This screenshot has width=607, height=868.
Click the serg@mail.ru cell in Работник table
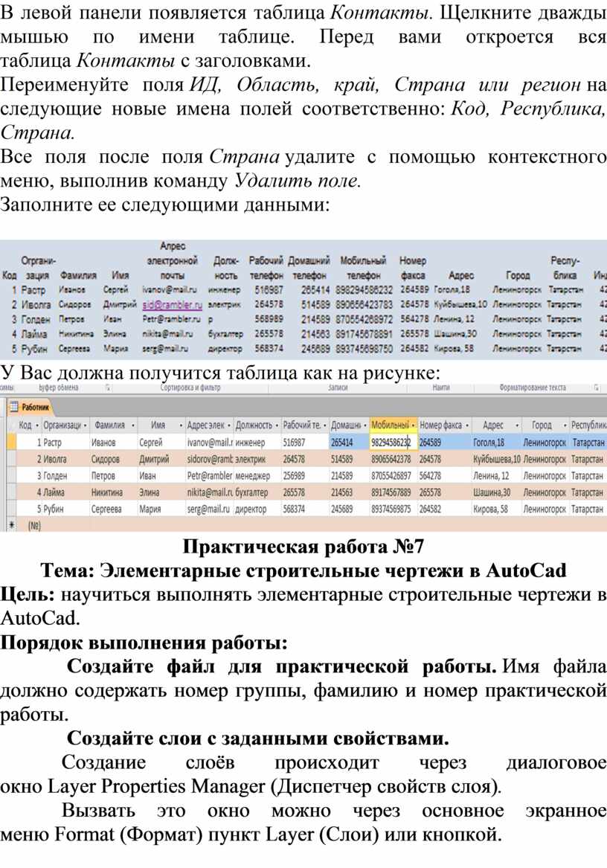pyautogui.click(x=210, y=509)
